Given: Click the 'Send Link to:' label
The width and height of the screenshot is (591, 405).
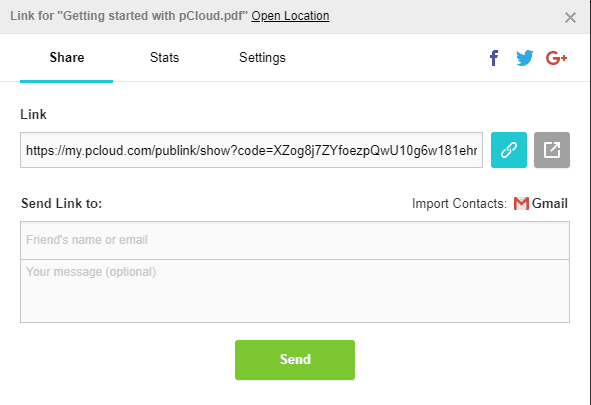Looking at the screenshot, I should pos(61,203).
